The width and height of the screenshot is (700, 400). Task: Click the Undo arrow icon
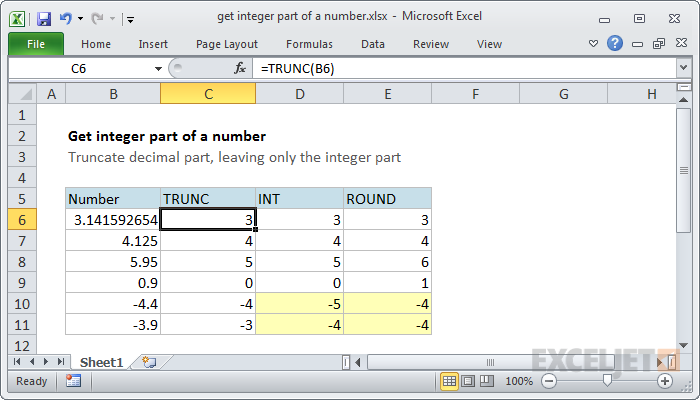tap(66, 18)
